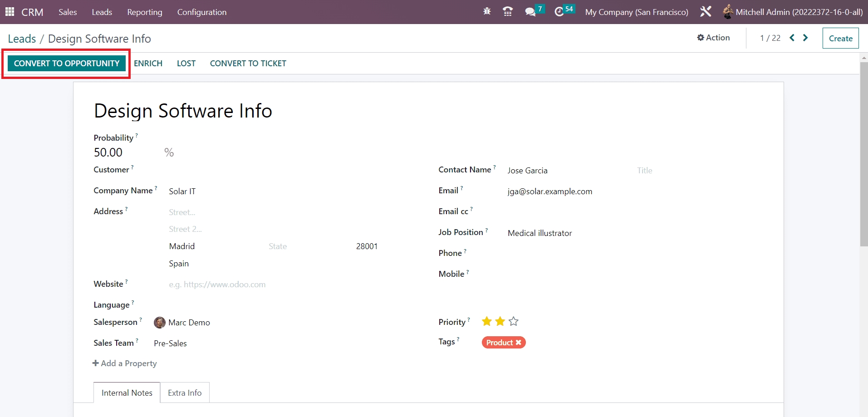This screenshot has height=417, width=868.
Task: Go to previous record arrow
Action: [792, 38]
